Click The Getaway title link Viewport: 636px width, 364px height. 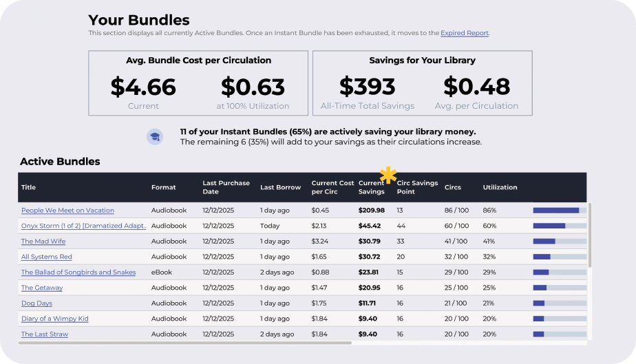42,288
